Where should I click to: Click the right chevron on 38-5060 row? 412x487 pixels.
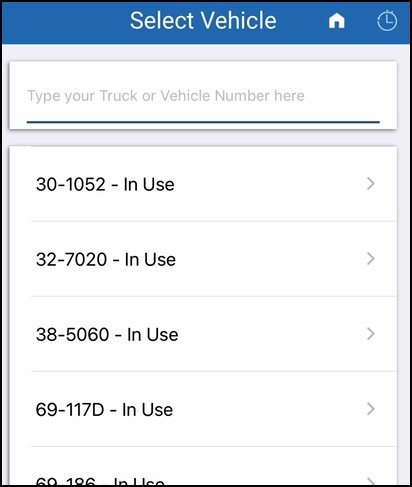pyautogui.click(x=371, y=334)
